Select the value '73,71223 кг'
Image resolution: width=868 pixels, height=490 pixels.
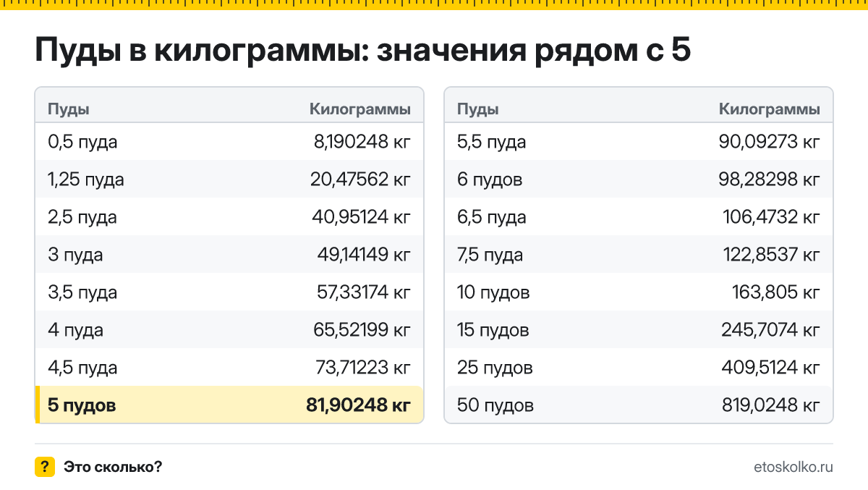[362, 368]
